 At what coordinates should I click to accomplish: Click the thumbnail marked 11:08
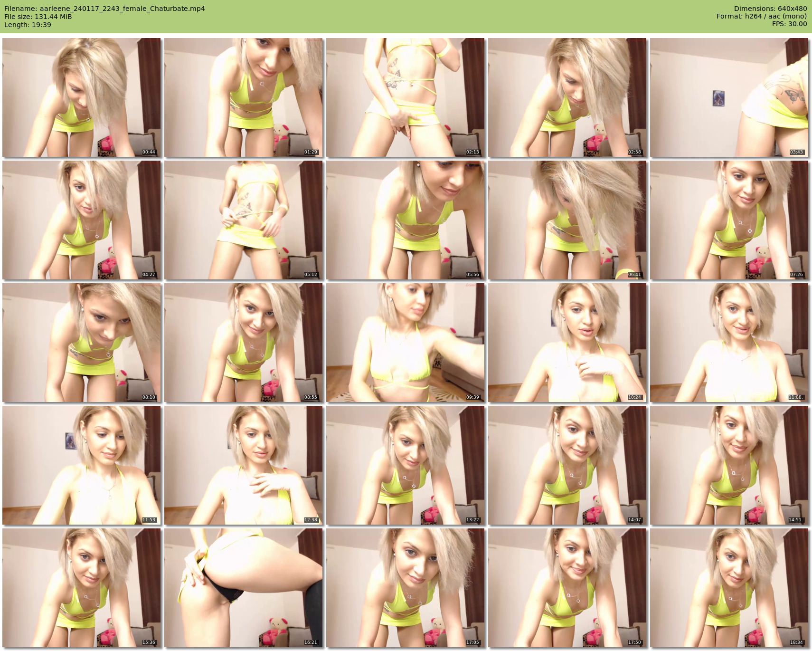pos(729,343)
